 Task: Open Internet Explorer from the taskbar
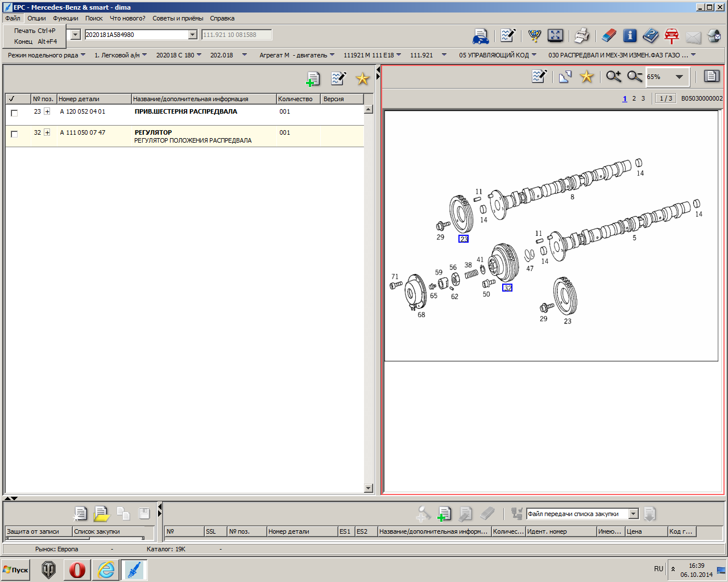106,569
